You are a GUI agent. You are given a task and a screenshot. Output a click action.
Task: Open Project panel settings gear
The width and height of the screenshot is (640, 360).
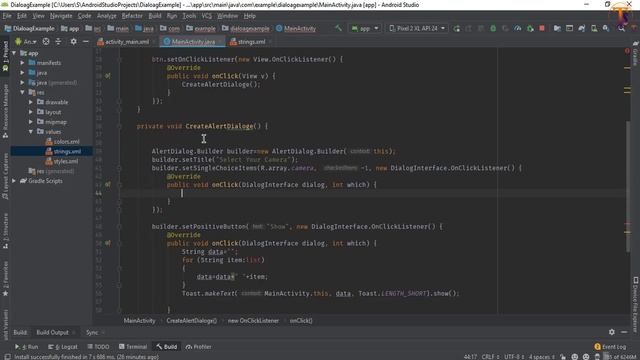73,42
